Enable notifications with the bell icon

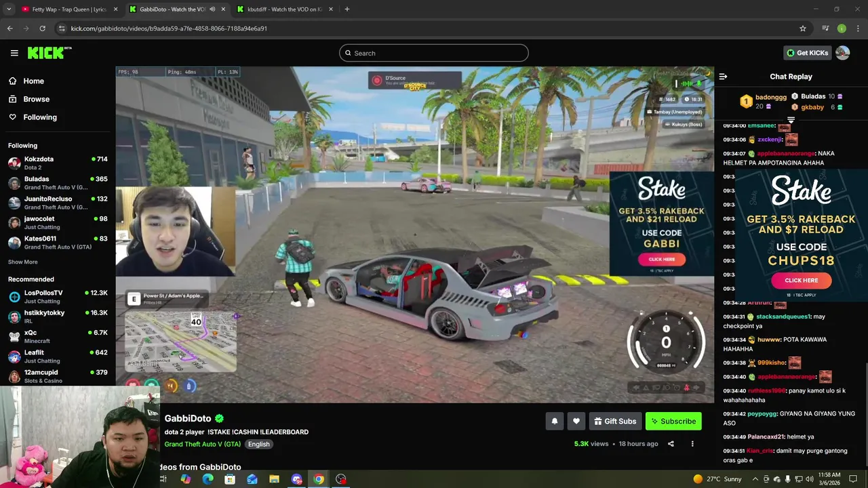[x=555, y=421]
